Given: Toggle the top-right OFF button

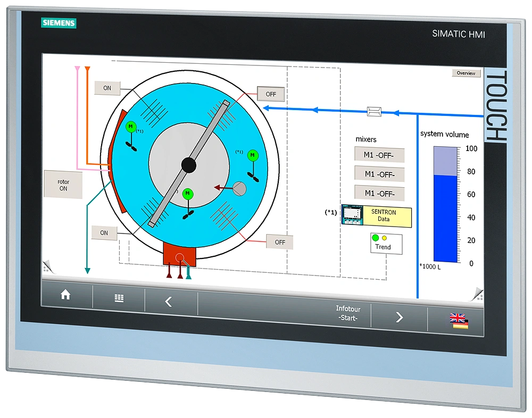Looking at the screenshot, I should (x=271, y=94).
